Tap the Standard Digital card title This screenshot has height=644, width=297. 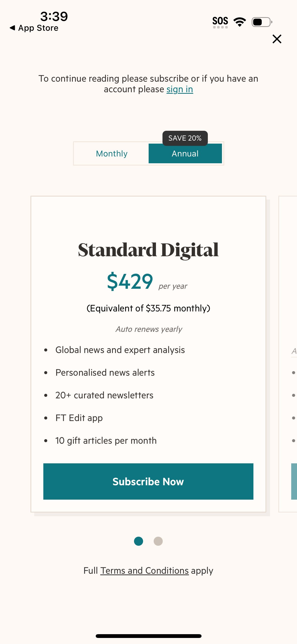[x=148, y=249]
